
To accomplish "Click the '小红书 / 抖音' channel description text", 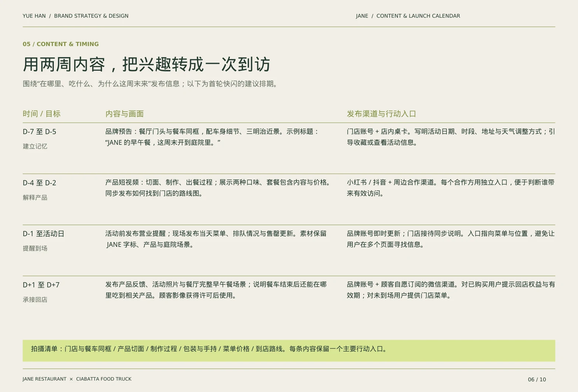I will click(x=451, y=188).
